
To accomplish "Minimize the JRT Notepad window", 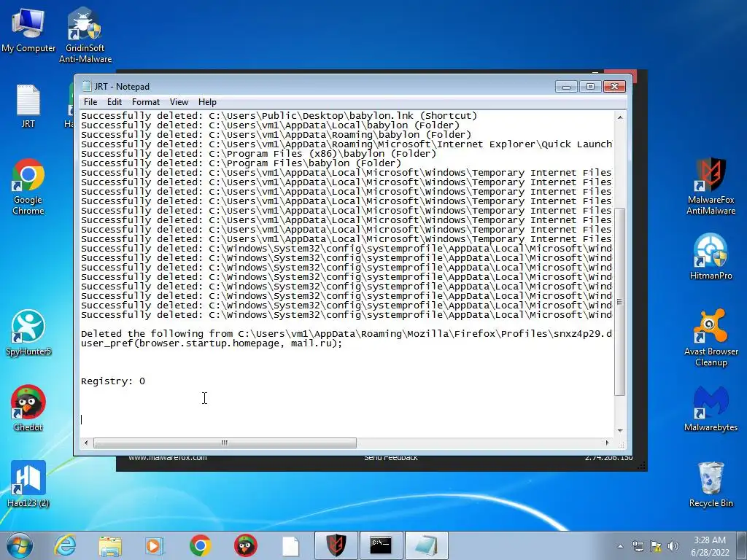I will click(x=566, y=87).
